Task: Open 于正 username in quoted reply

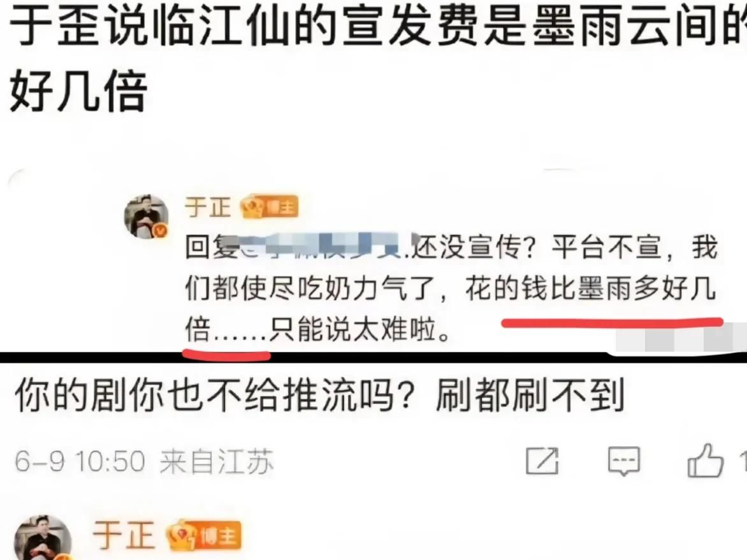Action: pyautogui.click(x=208, y=207)
